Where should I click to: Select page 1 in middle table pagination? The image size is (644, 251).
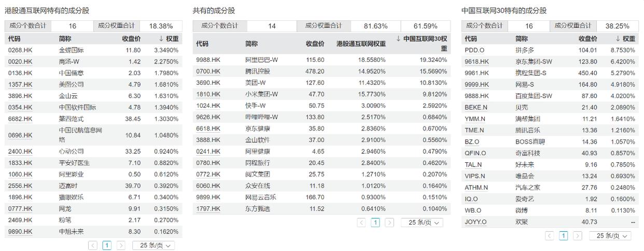coord(375,222)
